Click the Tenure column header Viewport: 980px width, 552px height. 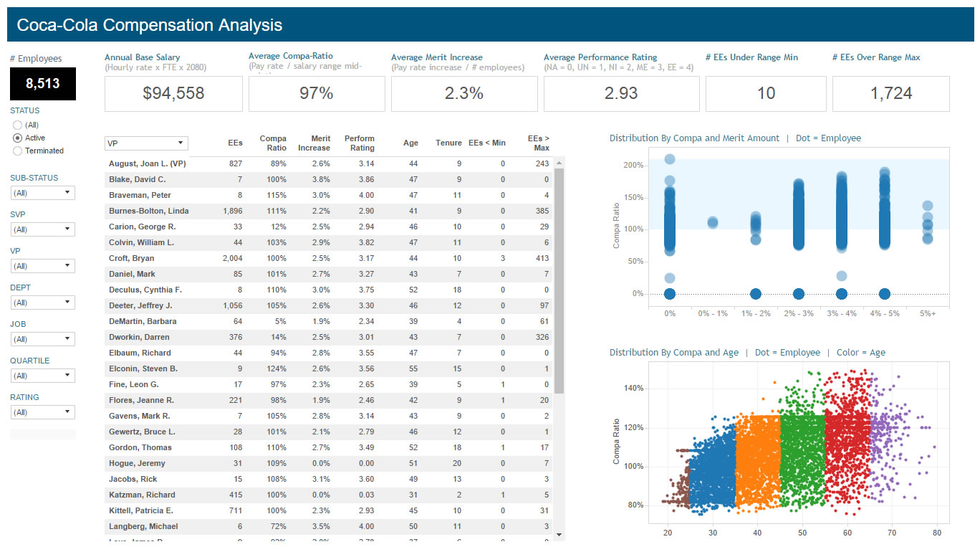click(x=448, y=143)
